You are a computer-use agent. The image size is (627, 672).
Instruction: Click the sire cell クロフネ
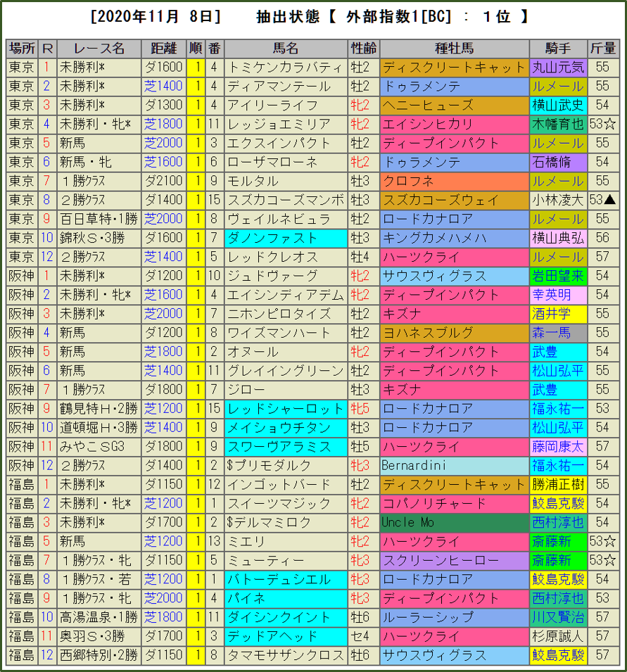[x=454, y=181]
